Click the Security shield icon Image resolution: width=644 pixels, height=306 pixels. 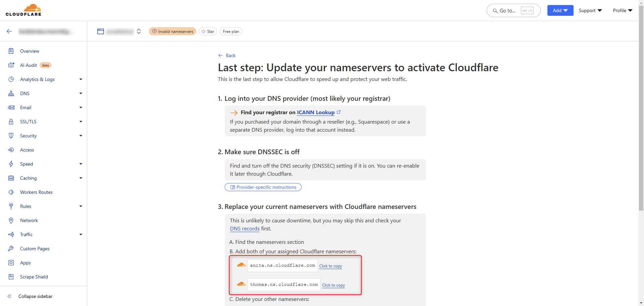coord(11,136)
